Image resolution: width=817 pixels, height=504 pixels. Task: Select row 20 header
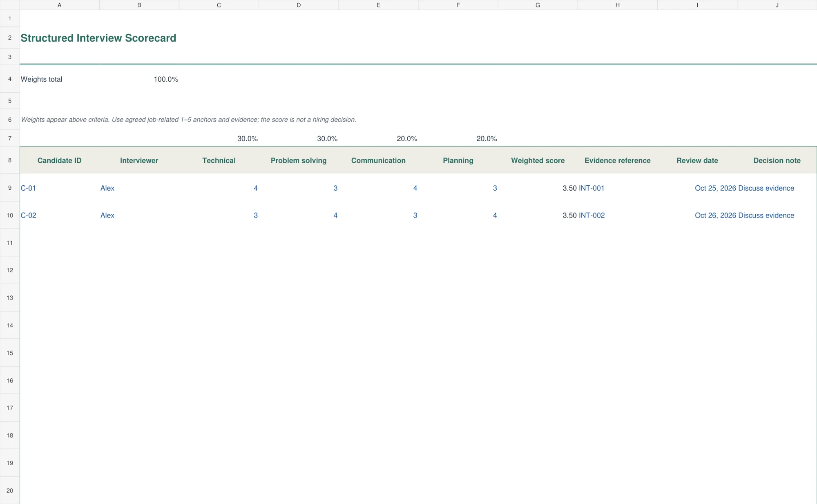pyautogui.click(x=10, y=491)
